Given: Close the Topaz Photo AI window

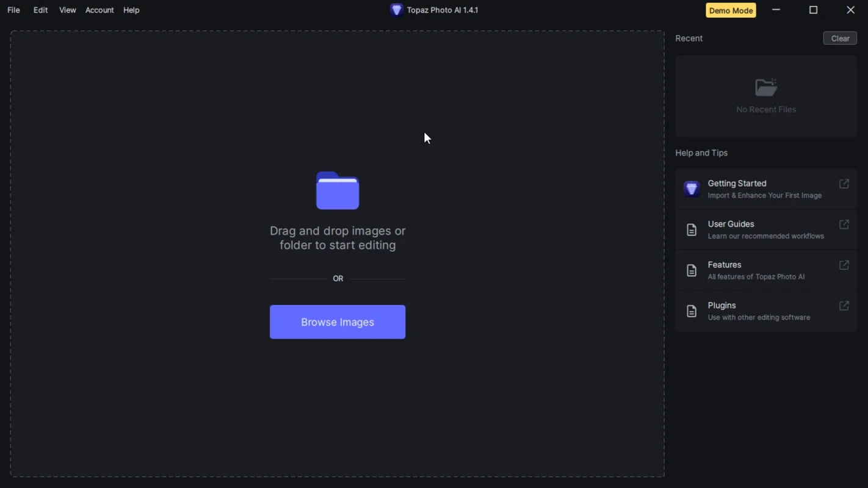Looking at the screenshot, I should tap(850, 10).
